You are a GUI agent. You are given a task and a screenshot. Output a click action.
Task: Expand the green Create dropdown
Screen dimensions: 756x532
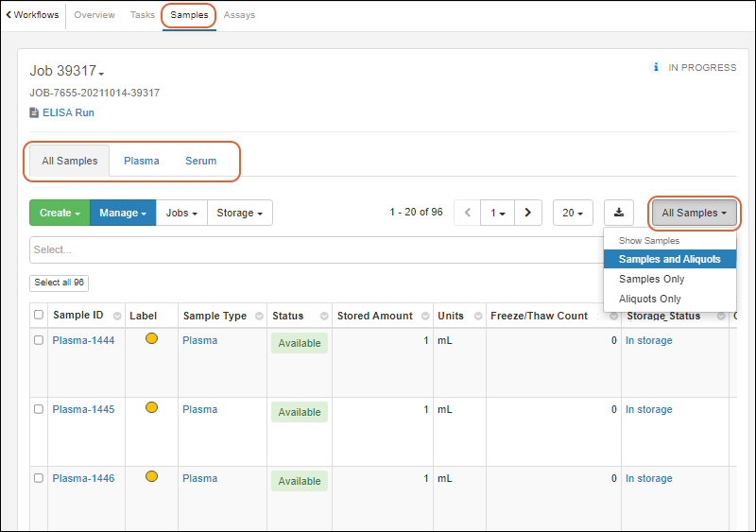(x=60, y=213)
